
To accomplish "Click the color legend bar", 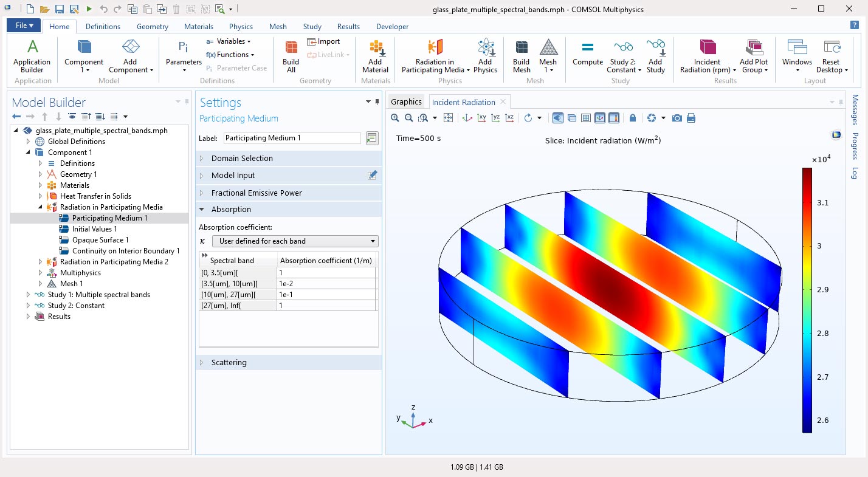I will (x=807, y=300).
